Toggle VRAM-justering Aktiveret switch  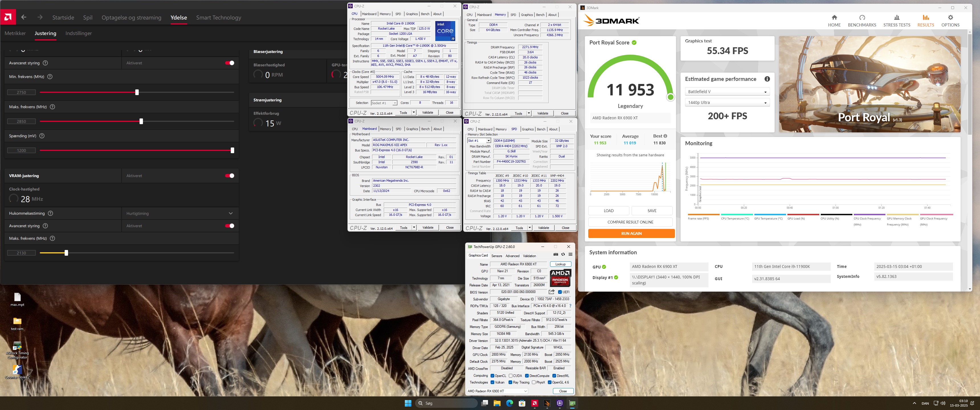[230, 176]
